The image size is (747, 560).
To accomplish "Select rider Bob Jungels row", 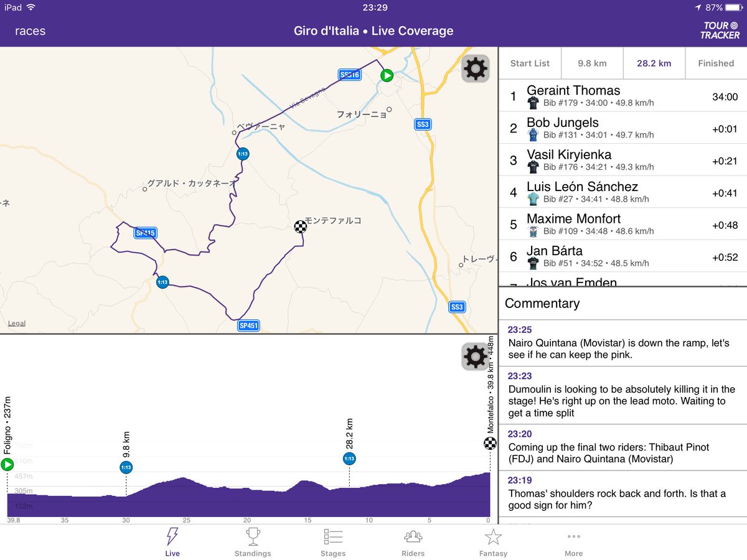I will click(x=622, y=128).
